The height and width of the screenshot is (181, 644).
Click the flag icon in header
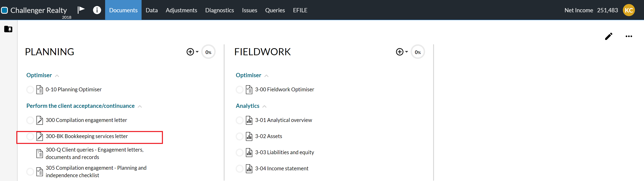[x=81, y=10]
